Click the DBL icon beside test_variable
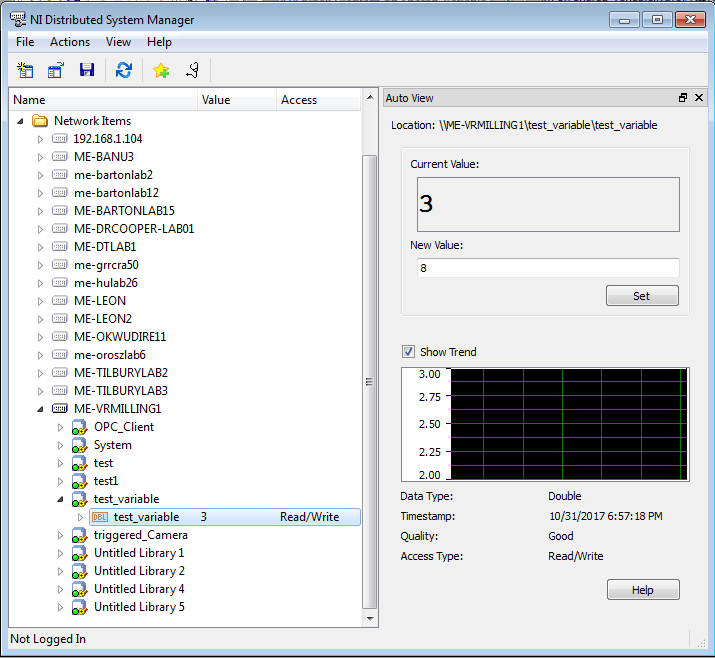Screen dimensions: 715x658 click(x=100, y=517)
